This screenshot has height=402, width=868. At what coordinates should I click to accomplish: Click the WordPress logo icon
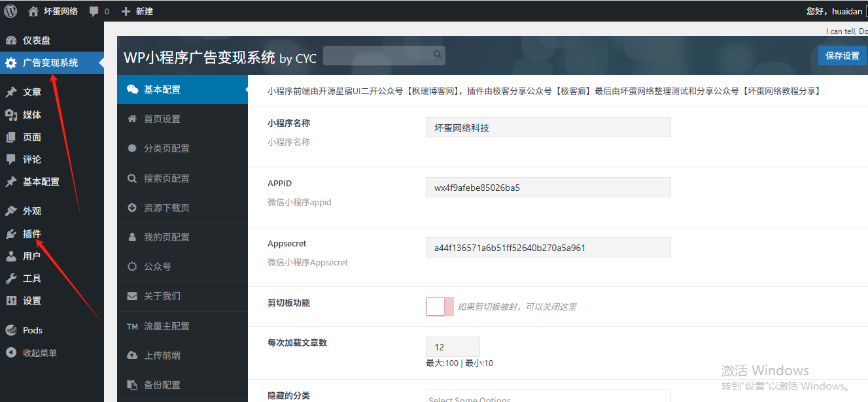(x=10, y=10)
